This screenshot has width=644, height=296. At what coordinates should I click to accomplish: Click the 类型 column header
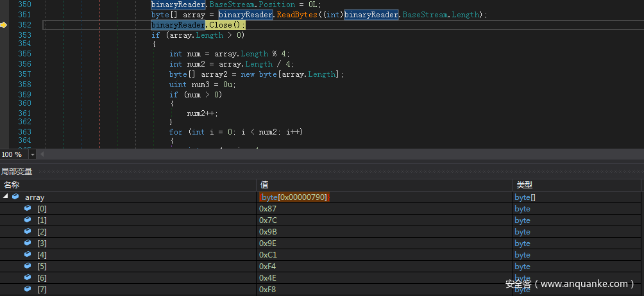click(x=523, y=185)
